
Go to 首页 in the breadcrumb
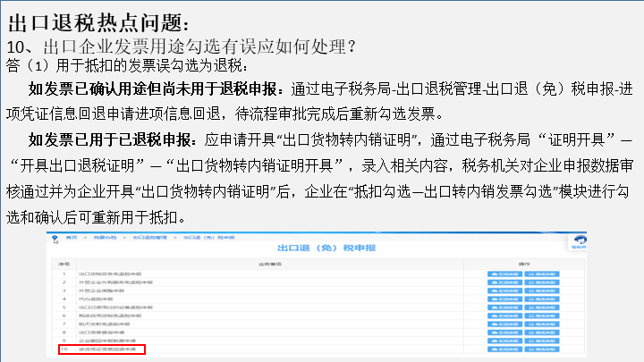click(72, 238)
